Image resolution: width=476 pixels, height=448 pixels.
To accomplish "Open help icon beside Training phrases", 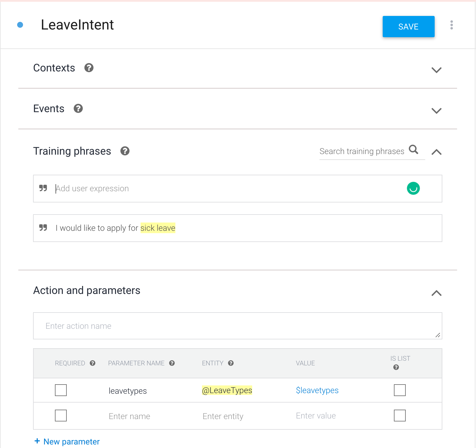I will tap(125, 151).
